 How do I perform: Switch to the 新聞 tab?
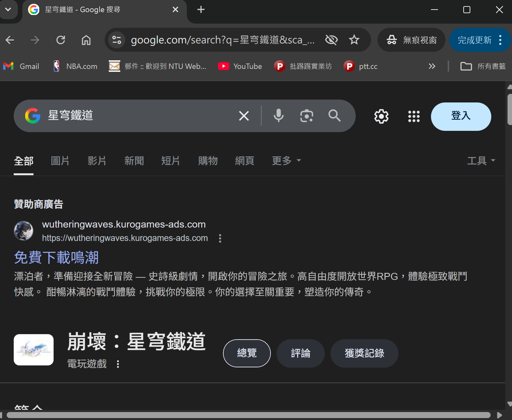[x=134, y=161]
